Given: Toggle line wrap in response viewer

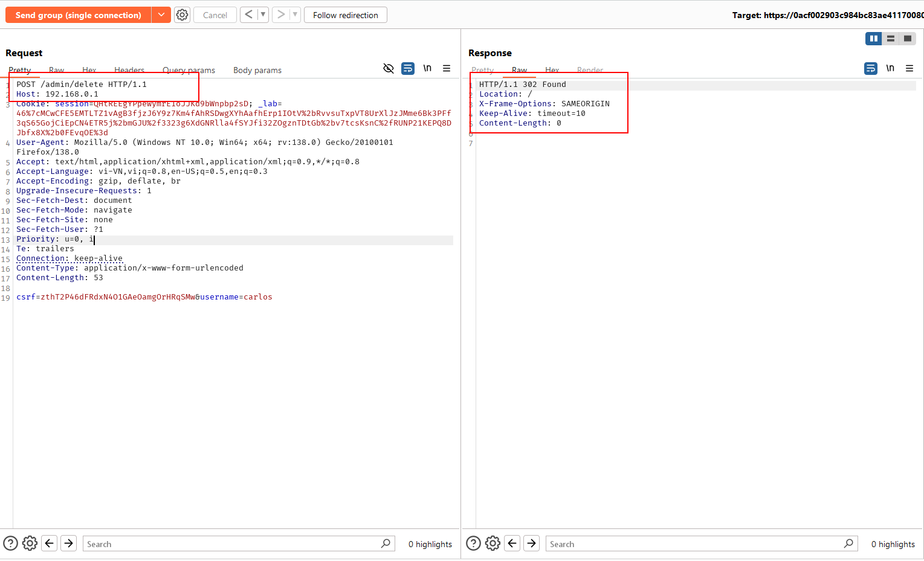Looking at the screenshot, I should tap(871, 68).
